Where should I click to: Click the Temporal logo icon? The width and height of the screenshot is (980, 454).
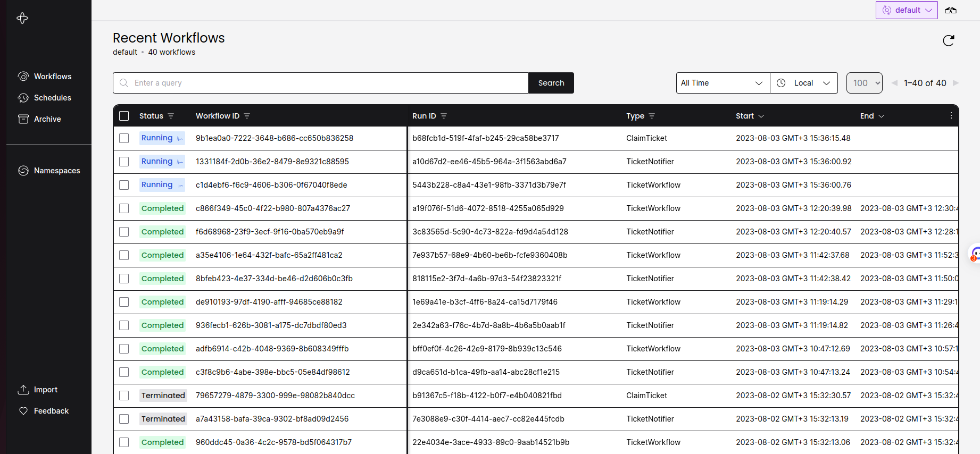pos(22,18)
